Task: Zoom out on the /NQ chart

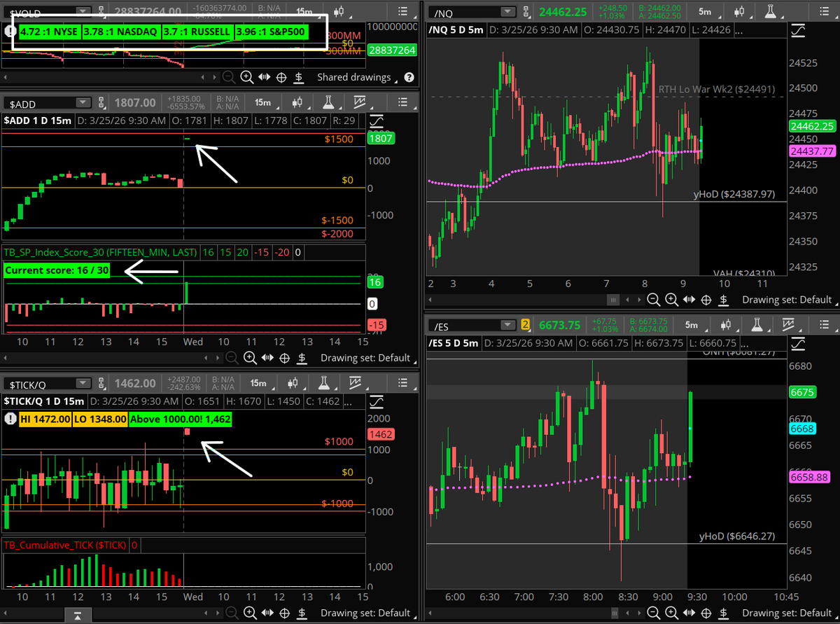Action: (653, 300)
